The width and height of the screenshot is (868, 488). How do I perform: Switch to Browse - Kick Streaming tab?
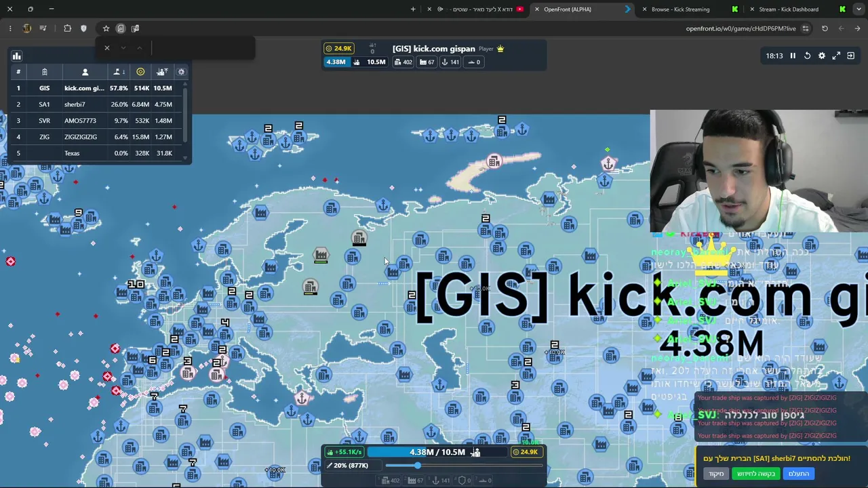(x=690, y=9)
